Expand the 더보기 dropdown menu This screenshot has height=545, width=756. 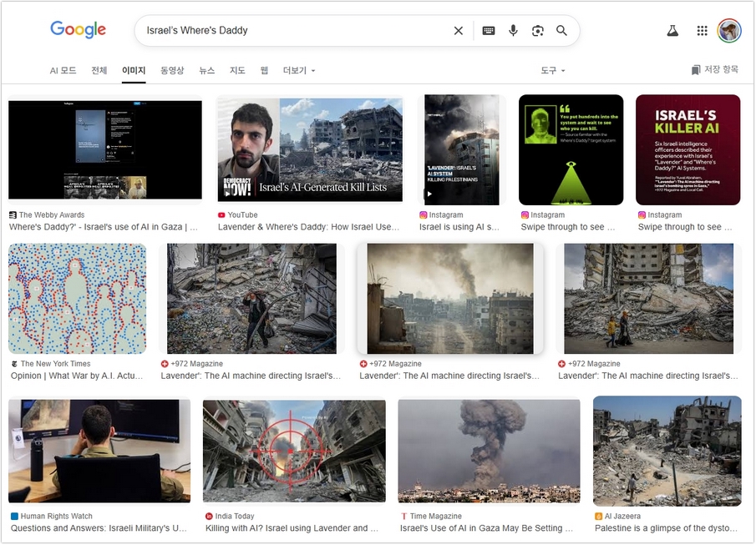[x=299, y=71]
